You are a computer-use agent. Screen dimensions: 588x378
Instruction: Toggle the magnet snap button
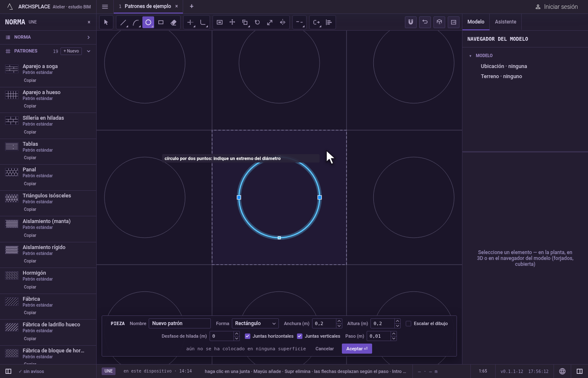point(411,22)
